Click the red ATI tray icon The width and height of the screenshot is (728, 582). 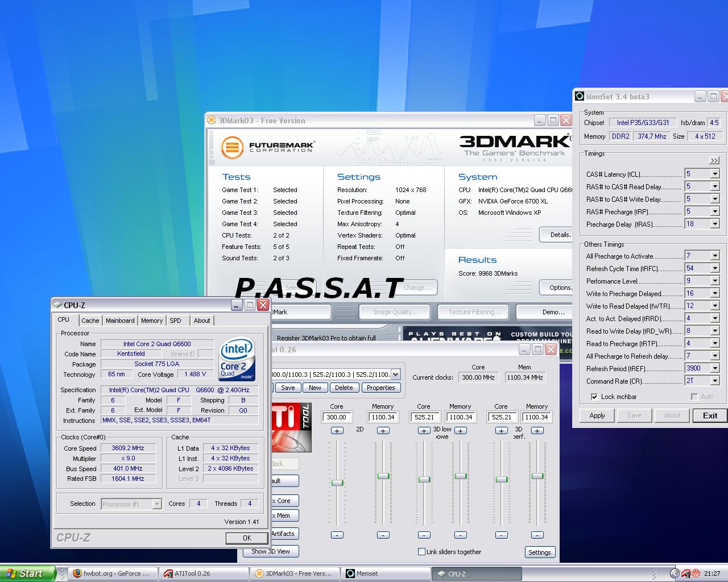pos(686,573)
